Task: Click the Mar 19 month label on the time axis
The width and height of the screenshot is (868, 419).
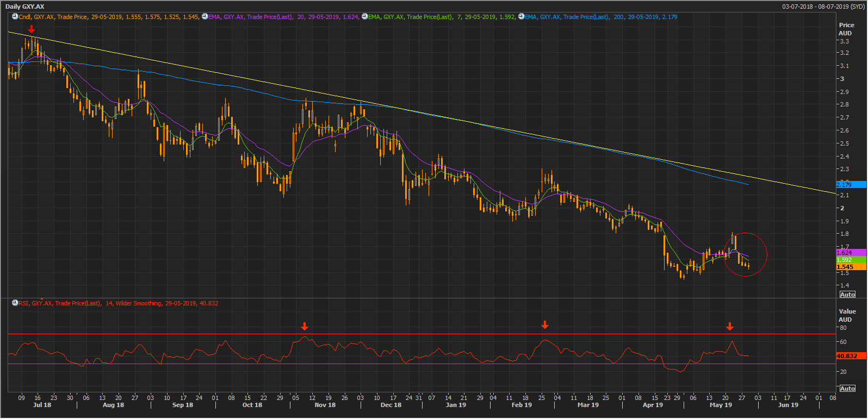Action: click(588, 405)
